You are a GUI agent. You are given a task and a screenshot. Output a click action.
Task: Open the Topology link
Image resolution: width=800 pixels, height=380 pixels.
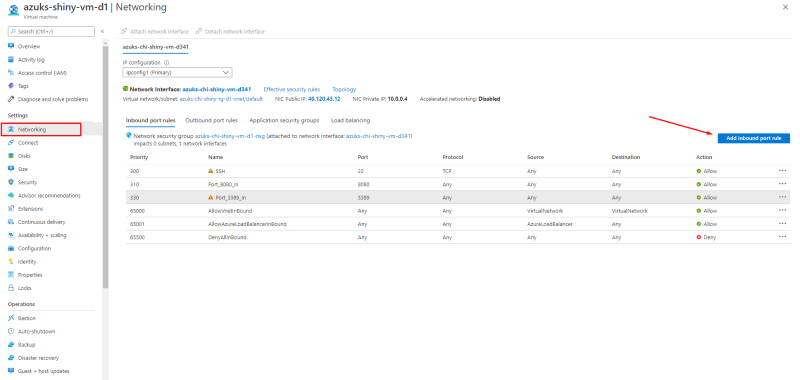pos(344,89)
